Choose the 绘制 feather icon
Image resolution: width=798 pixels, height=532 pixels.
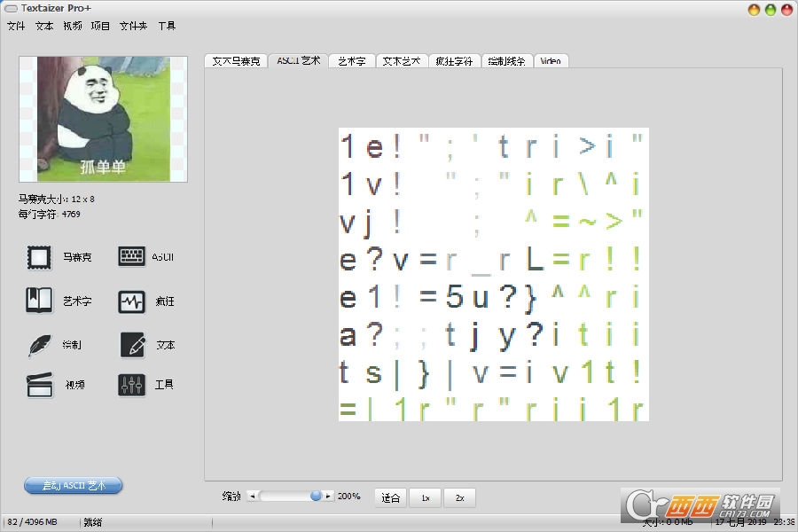(39, 346)
